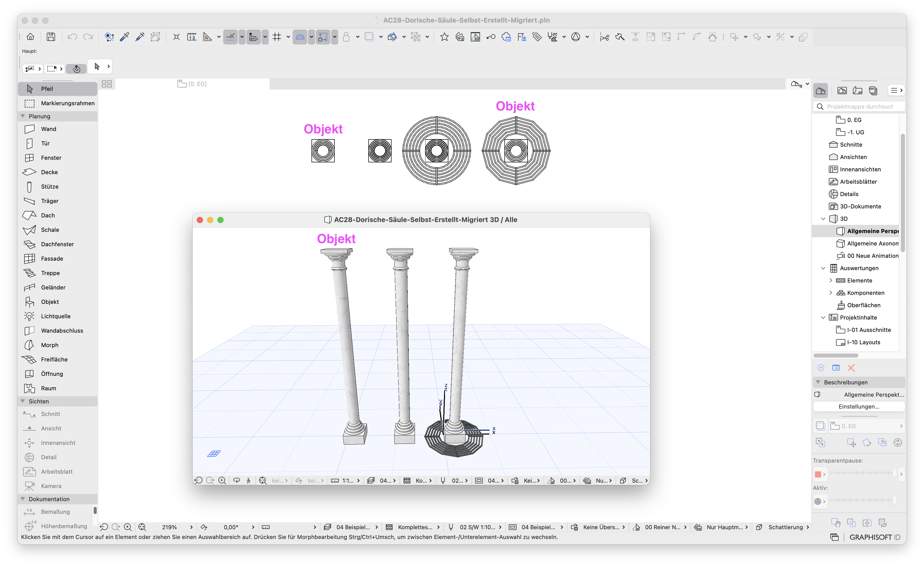Screen dimensions: 924x566
Task: Select the Markierungsrahmen marquee tool
Action: pyautogui.click(x=58, y=103)
